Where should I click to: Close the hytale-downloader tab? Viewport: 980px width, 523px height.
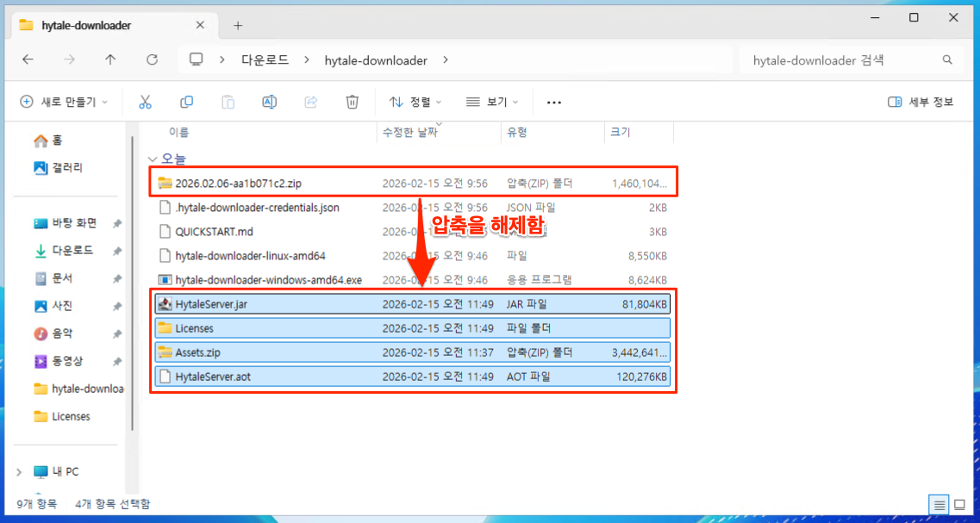click(x=200, y=26)
